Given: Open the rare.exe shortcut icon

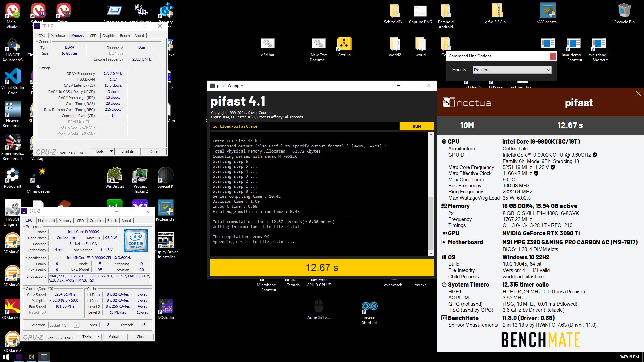Looking at the screenshot, I should click(x=369, y=312).
